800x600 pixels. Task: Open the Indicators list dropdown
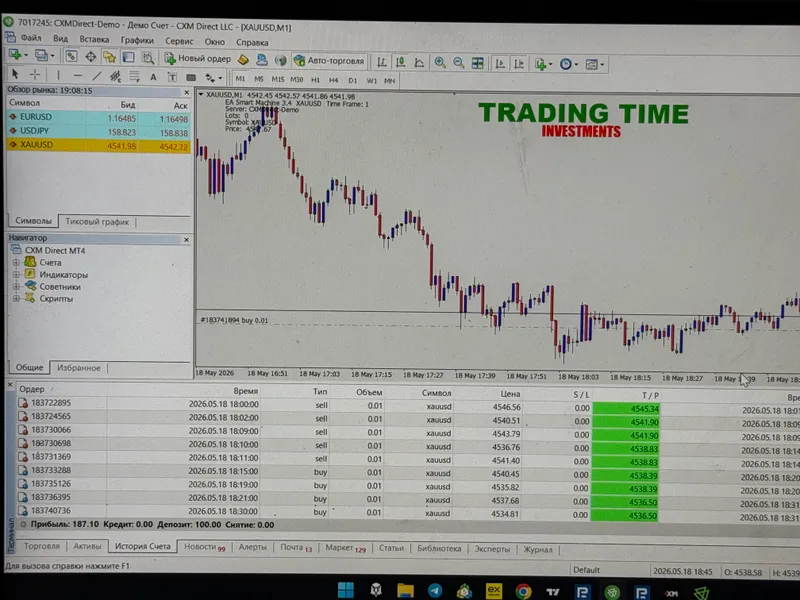[543, 64]
